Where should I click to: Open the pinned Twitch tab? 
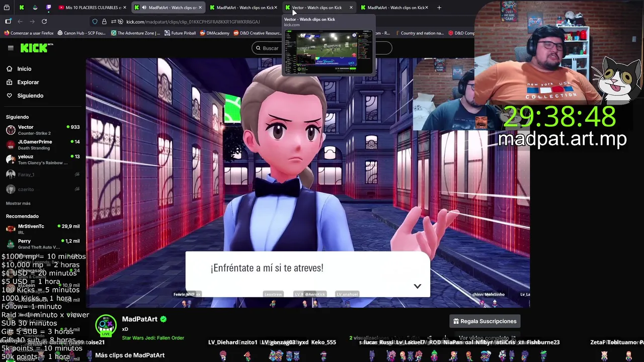(x=48, y=8)
